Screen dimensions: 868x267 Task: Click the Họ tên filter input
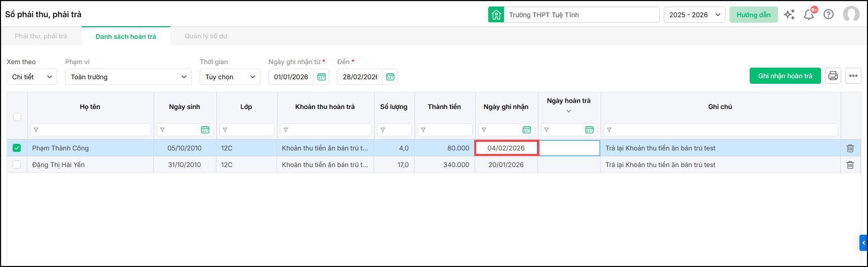[94, 130]
